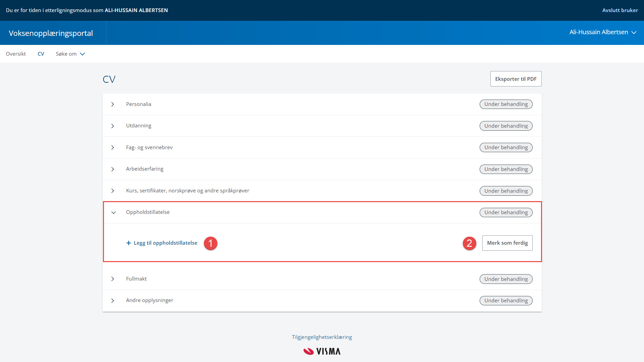Screen dimensions: 644x362
Task: Click the Under behandling badge for Personalia
Action: 506,104
